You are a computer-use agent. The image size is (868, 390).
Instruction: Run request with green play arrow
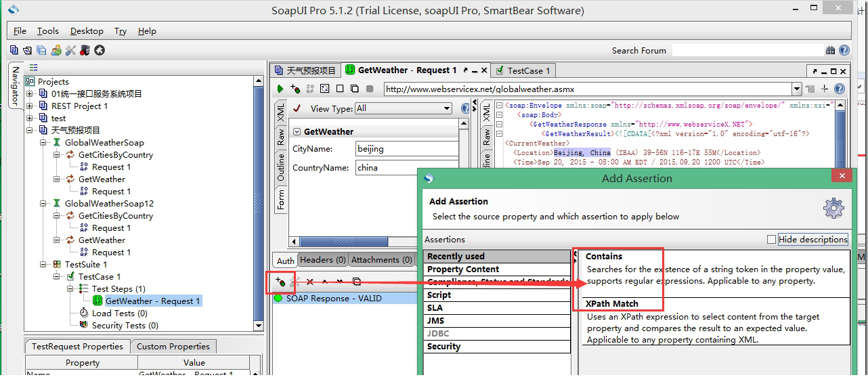tap(280, 89)
